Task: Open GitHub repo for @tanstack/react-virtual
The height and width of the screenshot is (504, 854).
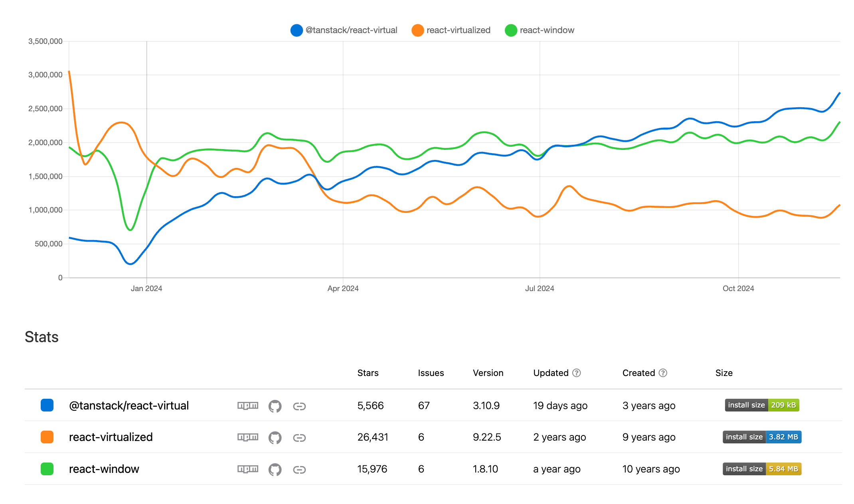Action: (x=275, y=406)
